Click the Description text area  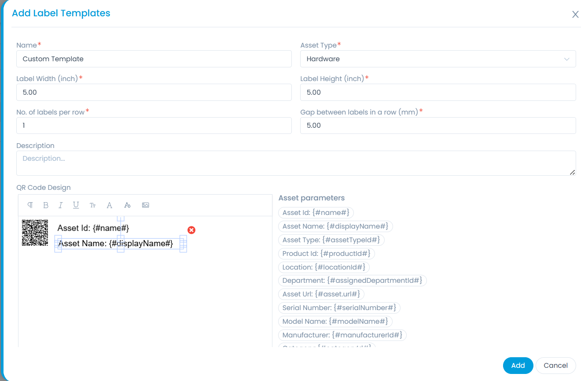pyautogui.click(x=296, y=163)
